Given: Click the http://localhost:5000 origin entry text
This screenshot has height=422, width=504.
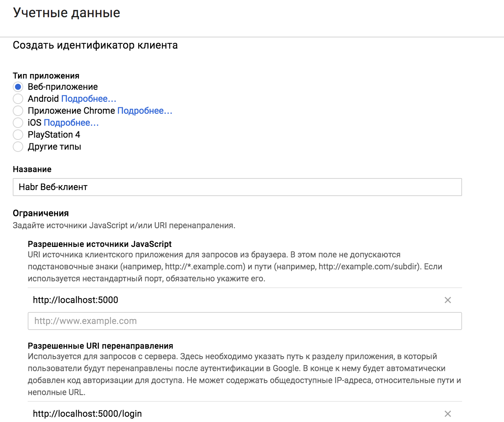Looking at the screenshot, I should [x=76, y=300].
